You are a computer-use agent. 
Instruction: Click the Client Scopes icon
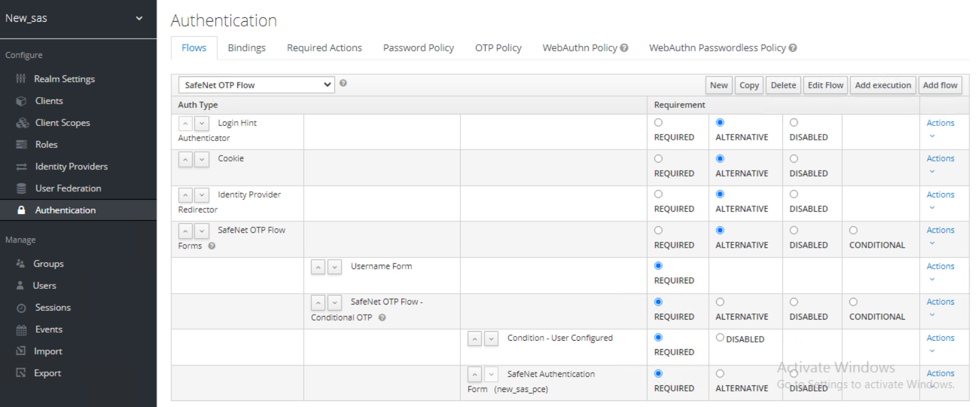coord(22,122)
